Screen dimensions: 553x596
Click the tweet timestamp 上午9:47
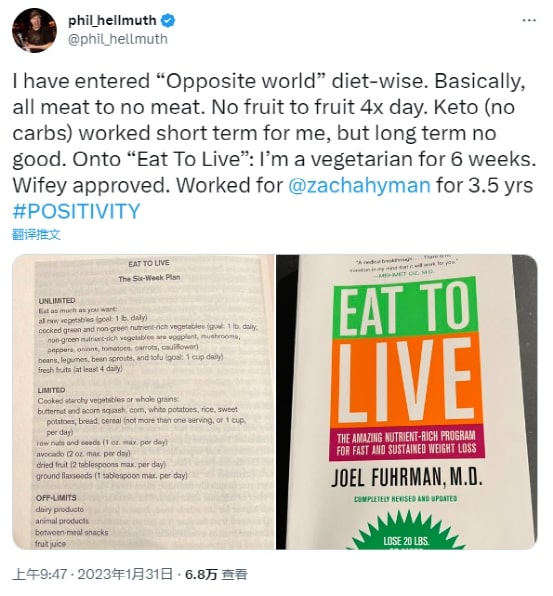point(40,574)
